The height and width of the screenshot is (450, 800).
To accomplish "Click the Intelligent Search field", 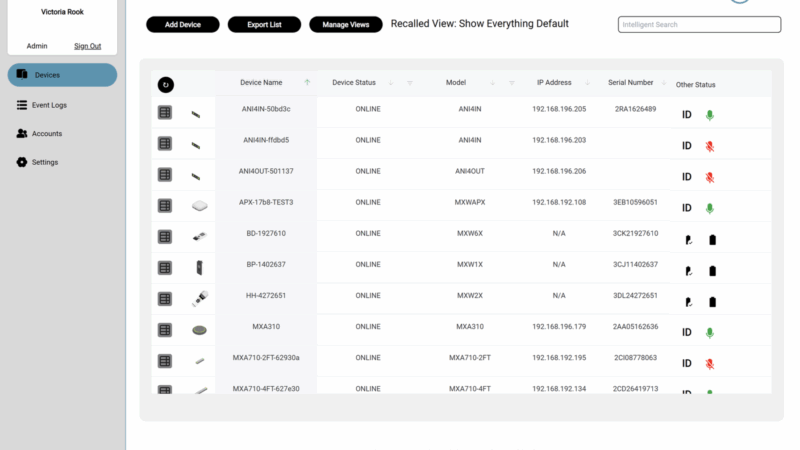I will pyautogui.click(x=698, y=24).
